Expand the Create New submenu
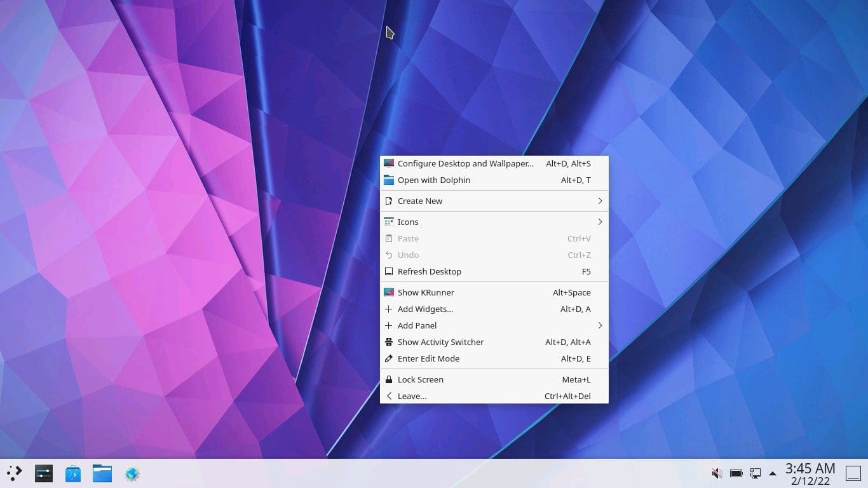Screen dimensions: 868x488 pyautogui.click(x=494, y=201)
